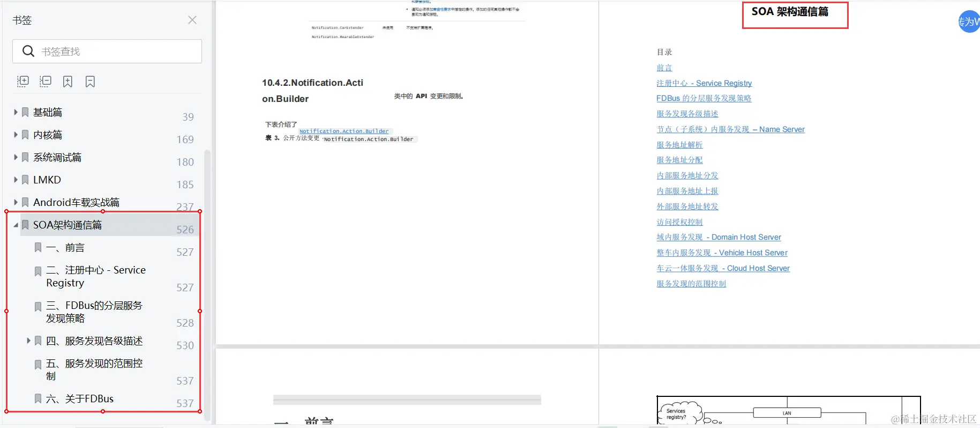Click bookmark icon beside 三、FDBus的分层服务

(38, 307)
